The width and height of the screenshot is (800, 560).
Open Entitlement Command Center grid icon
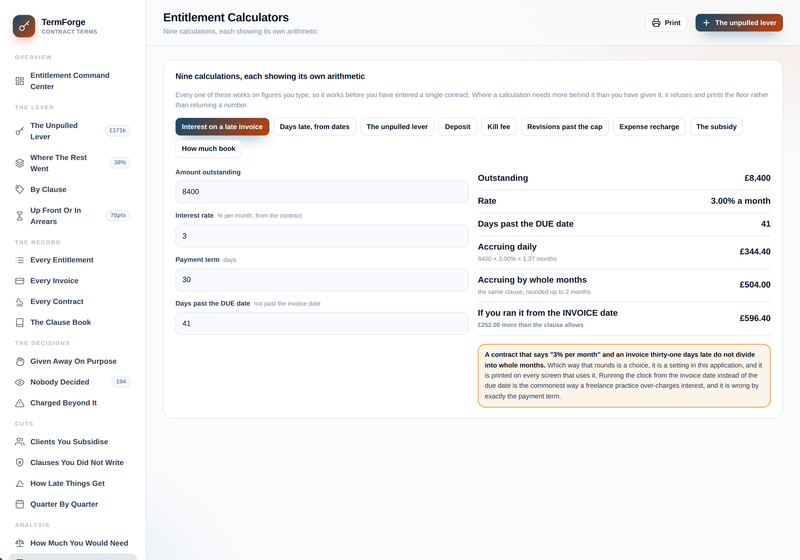pyautogui.click(x=19, y=81)
